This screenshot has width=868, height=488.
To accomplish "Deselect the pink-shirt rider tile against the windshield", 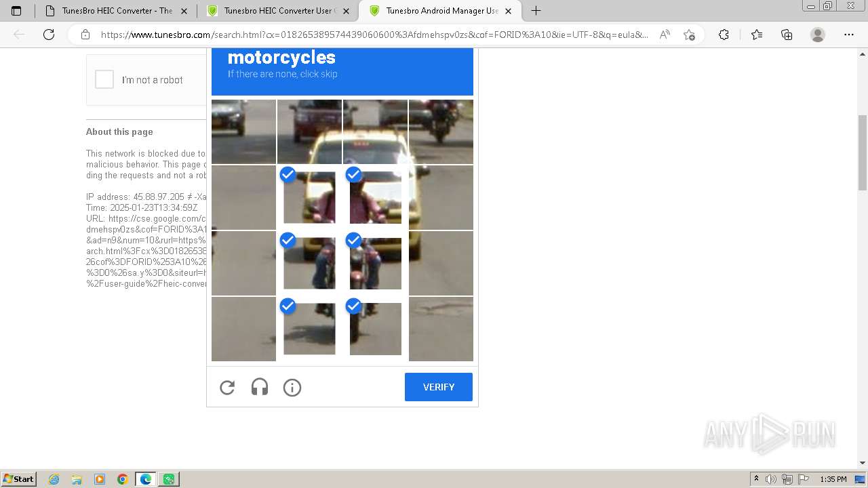I will coord(375,197).
